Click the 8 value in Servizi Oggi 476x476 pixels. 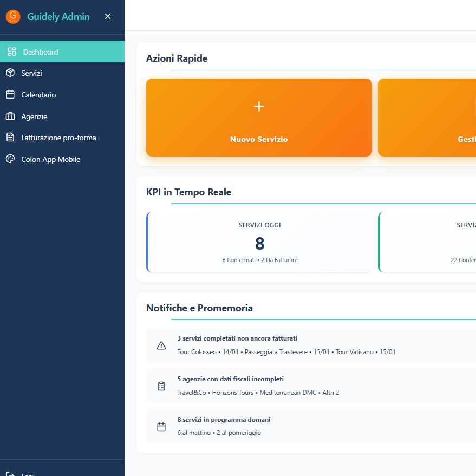260,243
